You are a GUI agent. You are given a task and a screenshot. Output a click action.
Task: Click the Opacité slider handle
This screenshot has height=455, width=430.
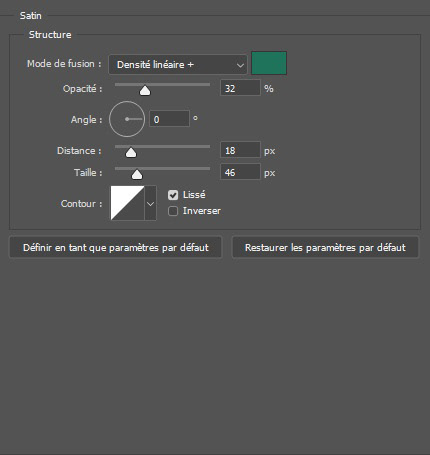click(145, 90)
